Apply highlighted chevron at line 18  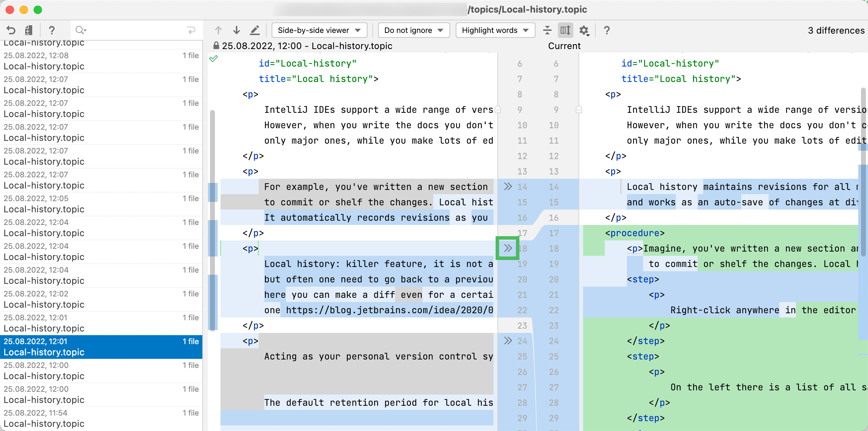pyautogui.click(x=508, y=248)
